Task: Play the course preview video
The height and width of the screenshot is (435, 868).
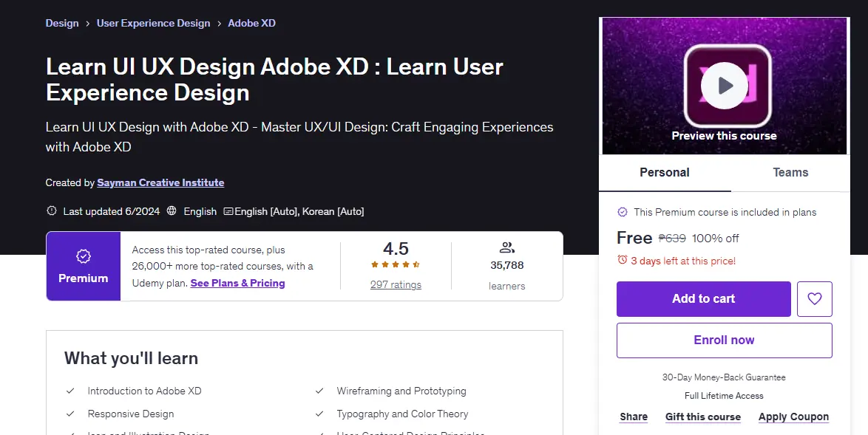Action: pyautogui.click(x=724, y=86)
